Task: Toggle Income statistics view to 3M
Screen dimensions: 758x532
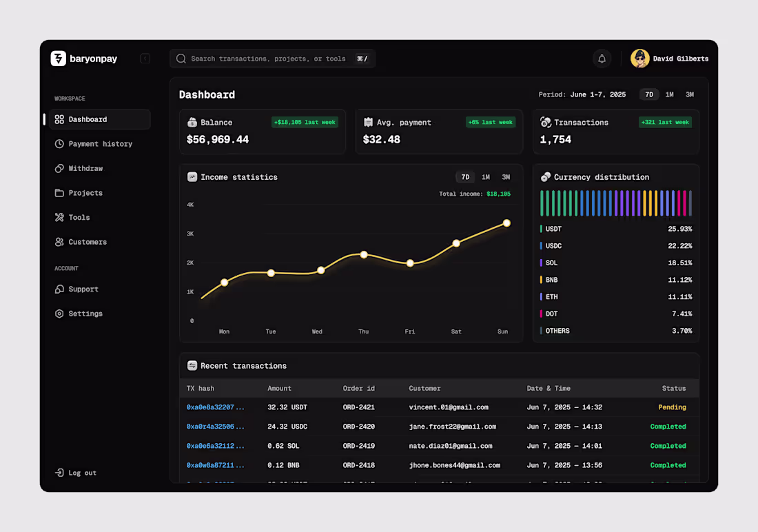Action: (506, 177)
